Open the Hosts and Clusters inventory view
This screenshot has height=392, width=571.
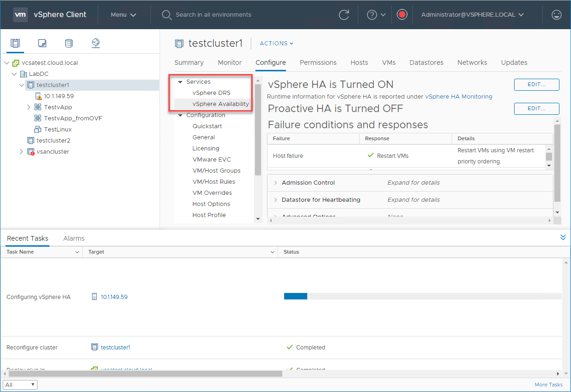(15, 43)
